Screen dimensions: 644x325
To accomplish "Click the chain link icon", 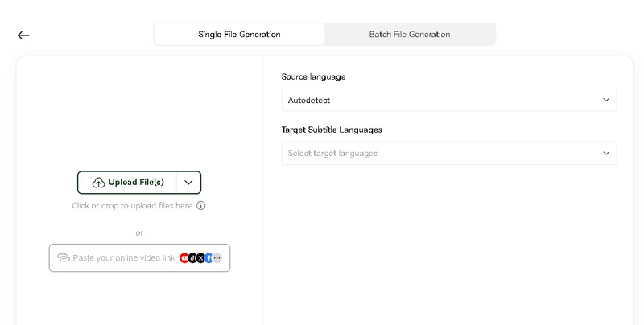I will (63, 258).
